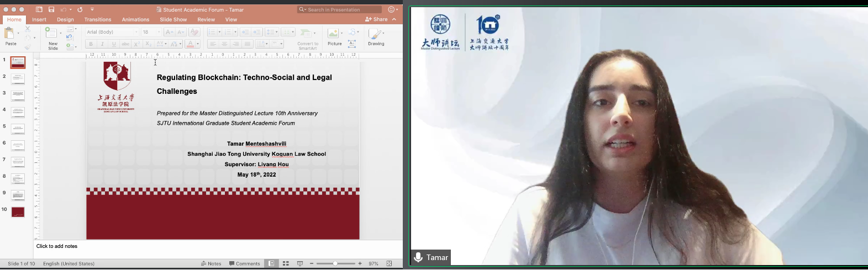The image size is (868, 270).
Task: Fit slide to window icon
Action: click(389, 264)
